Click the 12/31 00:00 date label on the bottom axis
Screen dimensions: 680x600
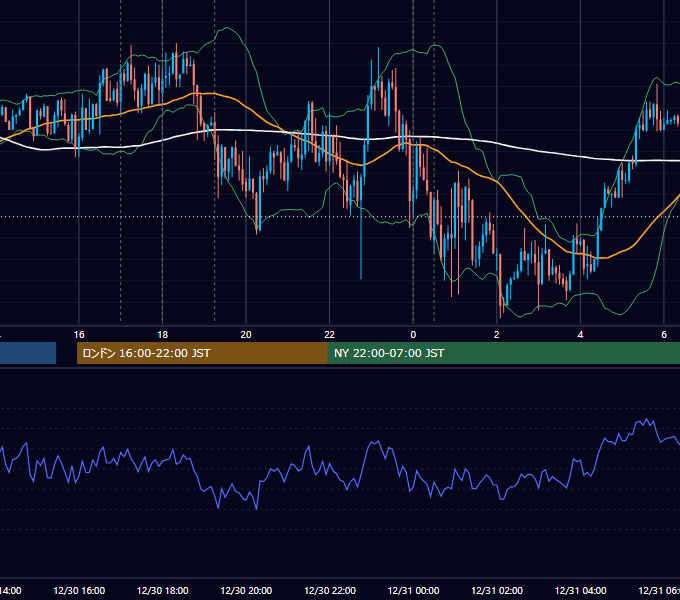413,591
